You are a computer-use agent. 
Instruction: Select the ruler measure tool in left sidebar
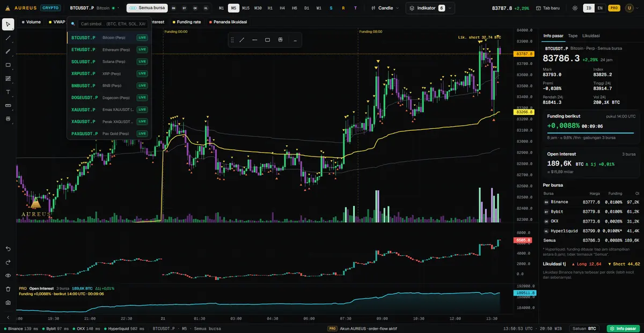coord(8,105)
